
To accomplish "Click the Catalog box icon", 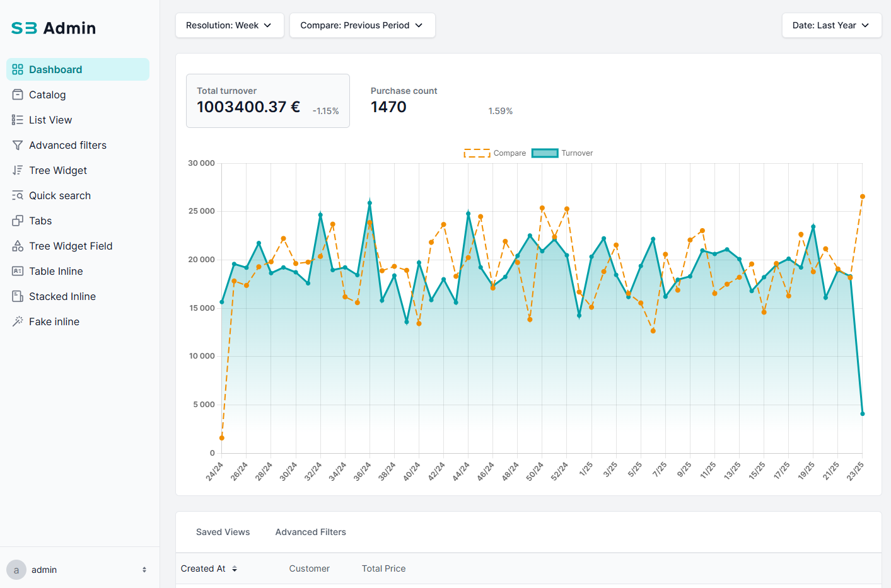I will 18,95.
